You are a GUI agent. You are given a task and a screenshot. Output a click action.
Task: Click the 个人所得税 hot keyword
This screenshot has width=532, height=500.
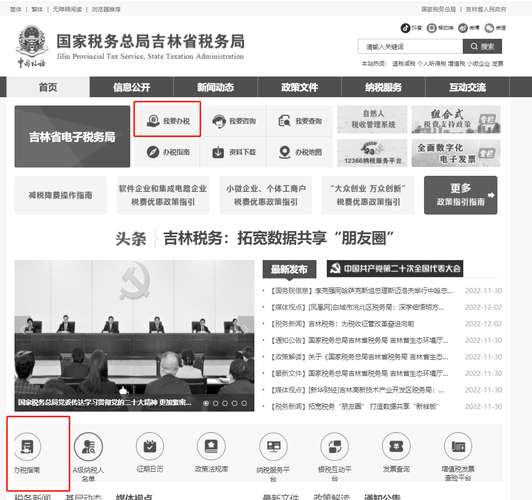pyautogui.click(x=432, y=63)
